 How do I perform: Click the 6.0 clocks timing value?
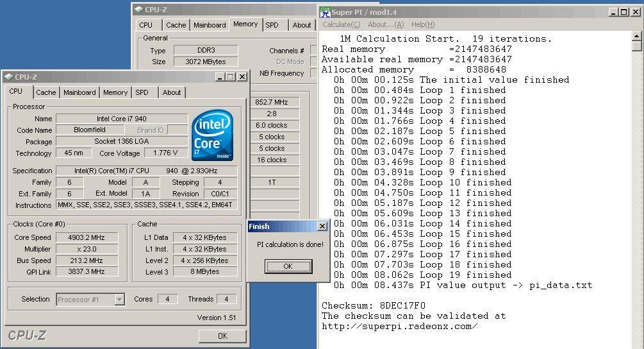tap(275, 125)
